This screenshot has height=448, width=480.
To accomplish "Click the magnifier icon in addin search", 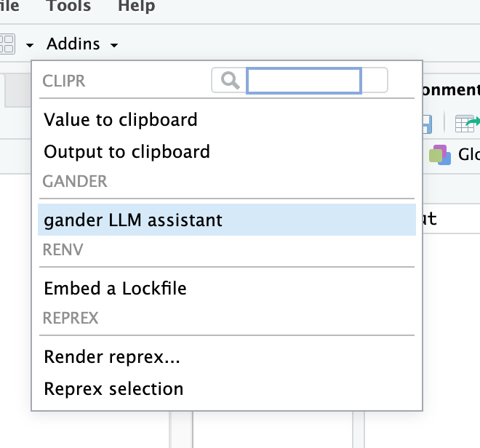I will (231, 81).
